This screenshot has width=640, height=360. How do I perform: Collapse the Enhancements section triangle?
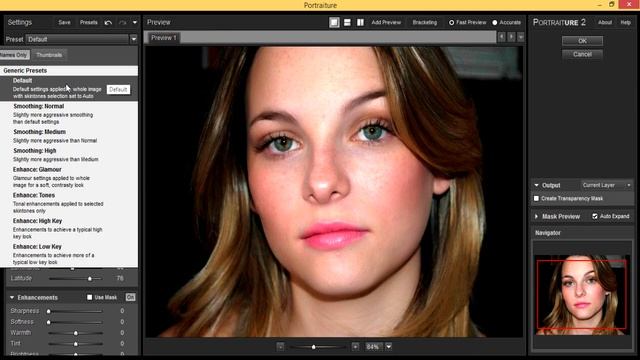pyautogui.click(x=12, y=298)
